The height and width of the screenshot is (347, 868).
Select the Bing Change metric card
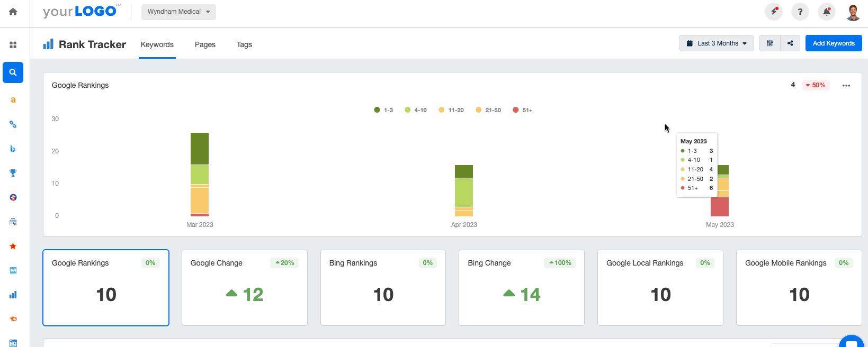pyautogui.click(x=521, y=287)
